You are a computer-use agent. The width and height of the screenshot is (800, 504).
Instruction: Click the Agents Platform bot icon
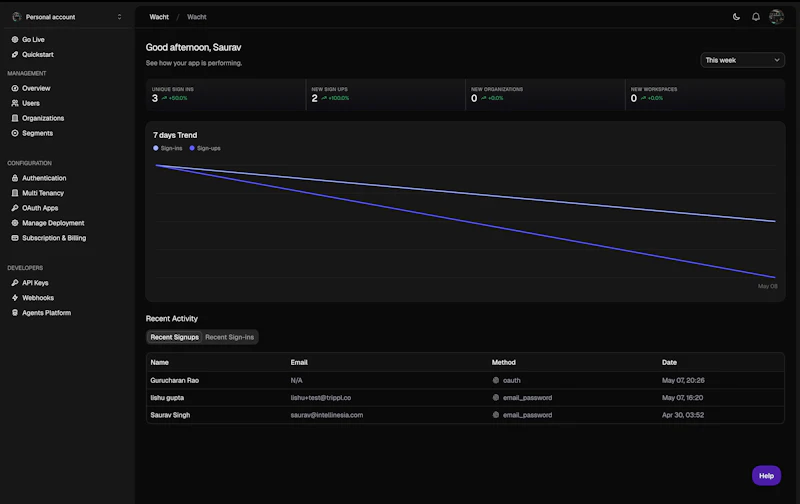coord(15,313)
